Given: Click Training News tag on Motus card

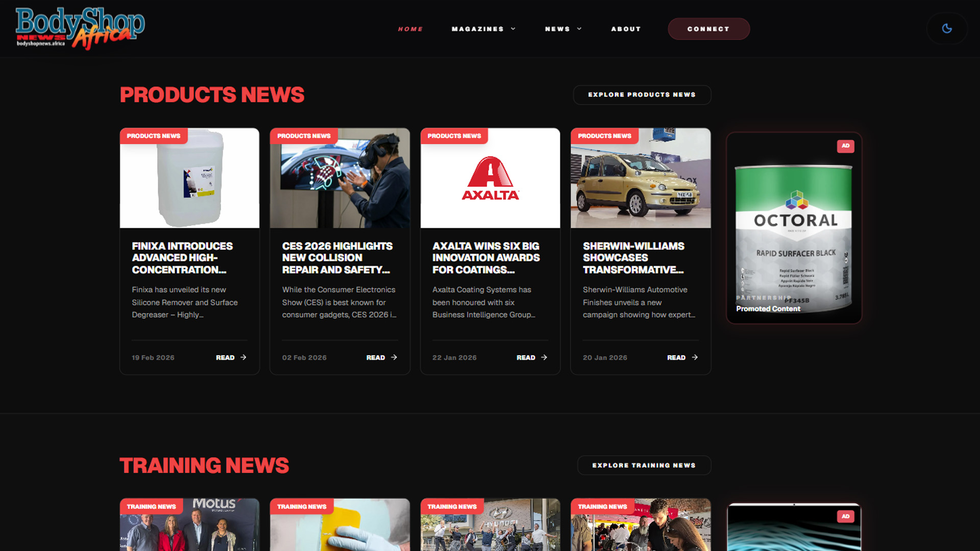Looking at the screenshot, I should click(152, 507).
